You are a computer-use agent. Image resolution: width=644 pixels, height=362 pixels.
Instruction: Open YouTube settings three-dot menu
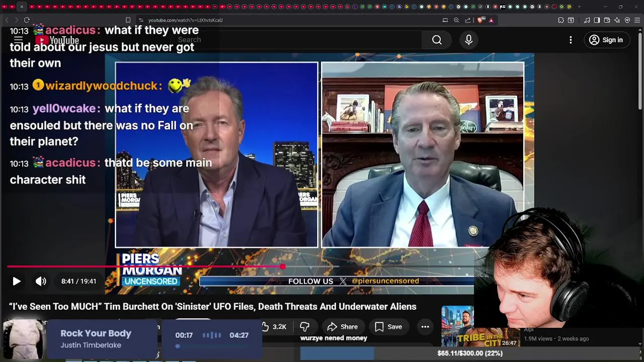pos(571,40)
